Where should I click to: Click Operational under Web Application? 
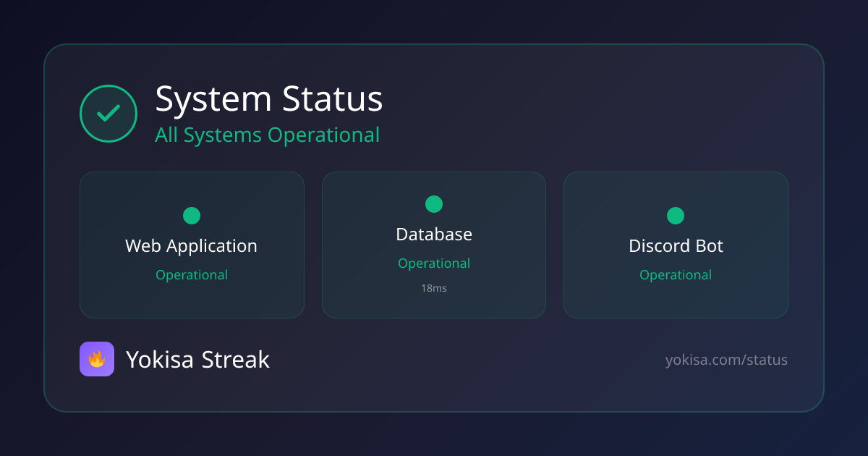point(192,275)
